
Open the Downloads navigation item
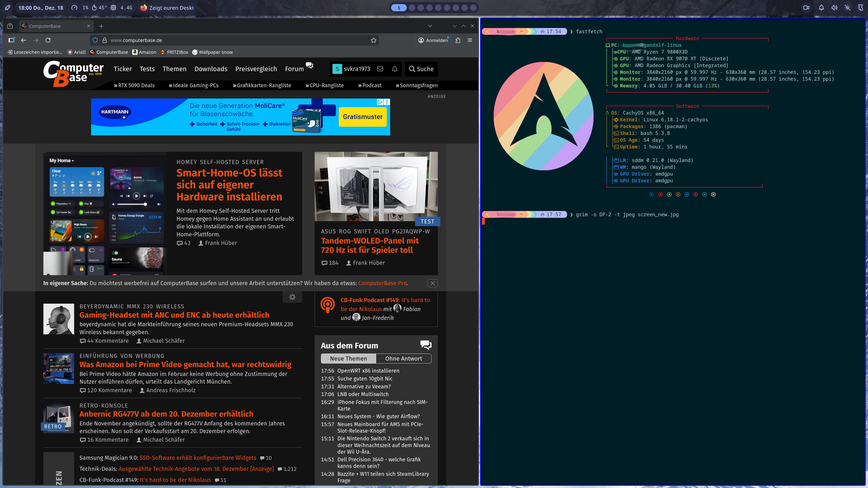pos(211,69)
